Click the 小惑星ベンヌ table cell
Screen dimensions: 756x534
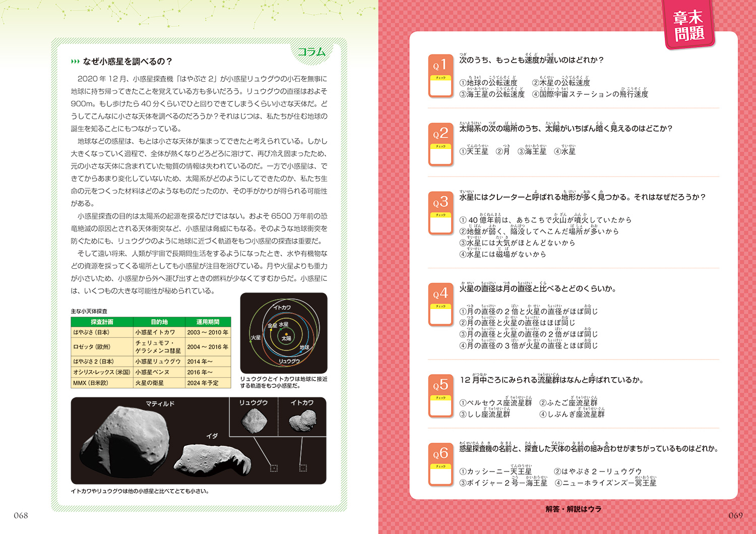tap(159, 372)
